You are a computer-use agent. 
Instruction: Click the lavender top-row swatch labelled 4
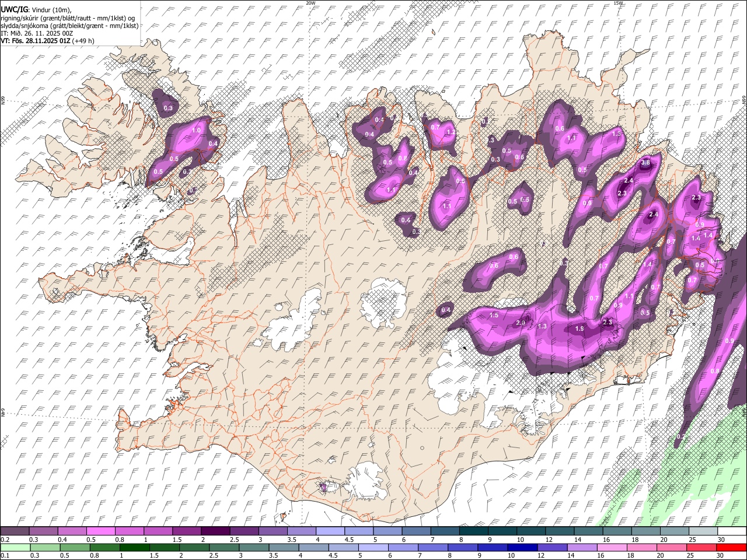point(329,531)
